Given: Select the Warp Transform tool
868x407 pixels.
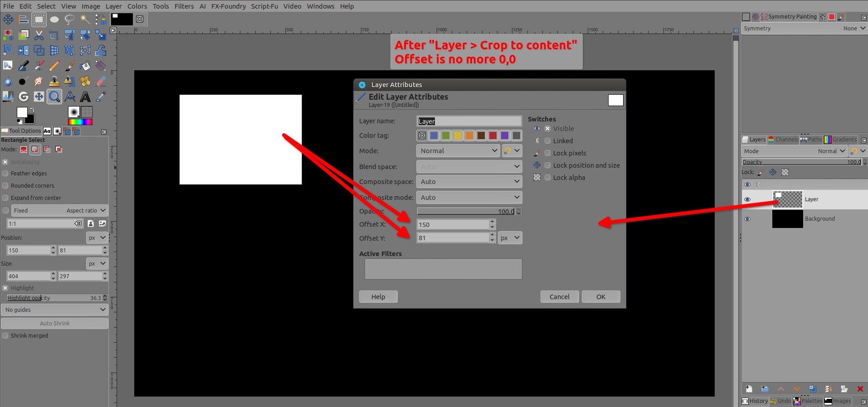Looking at the screenshot, I should [101, 50].
